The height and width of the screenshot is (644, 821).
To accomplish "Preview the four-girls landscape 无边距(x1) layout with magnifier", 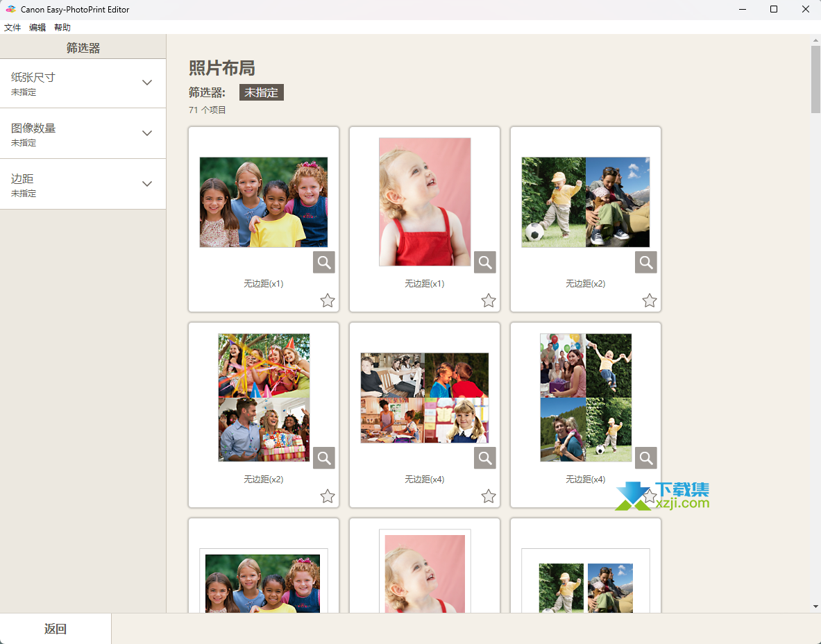I will tap(324, 262).
